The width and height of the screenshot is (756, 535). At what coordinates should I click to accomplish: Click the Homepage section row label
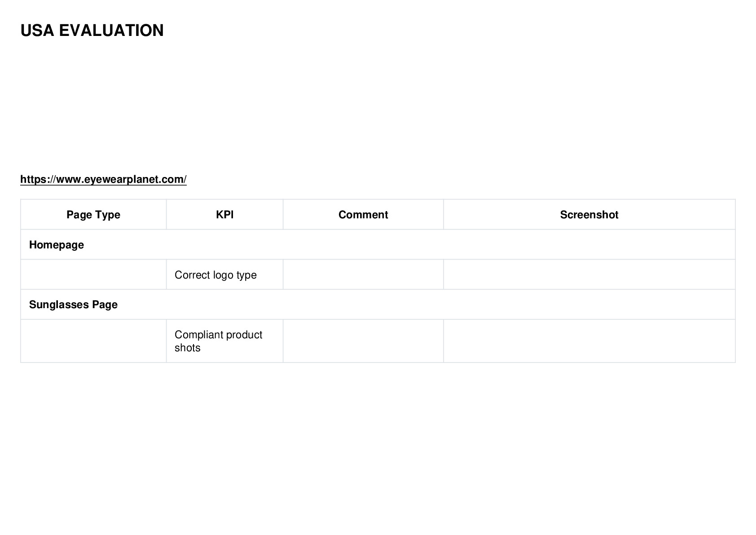57,245
